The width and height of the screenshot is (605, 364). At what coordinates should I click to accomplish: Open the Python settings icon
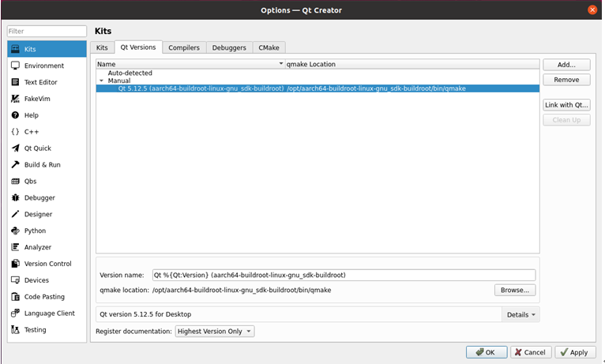coord(16,231)
